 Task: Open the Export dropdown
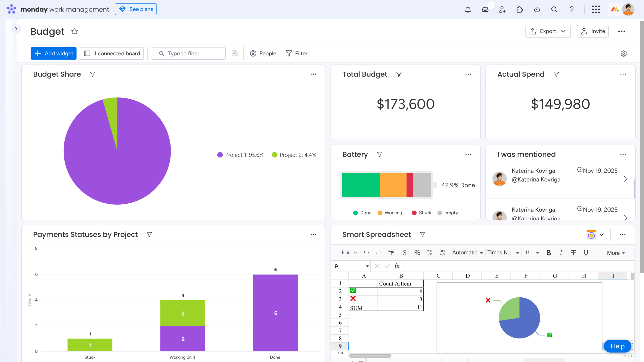(x=548, y=31)
